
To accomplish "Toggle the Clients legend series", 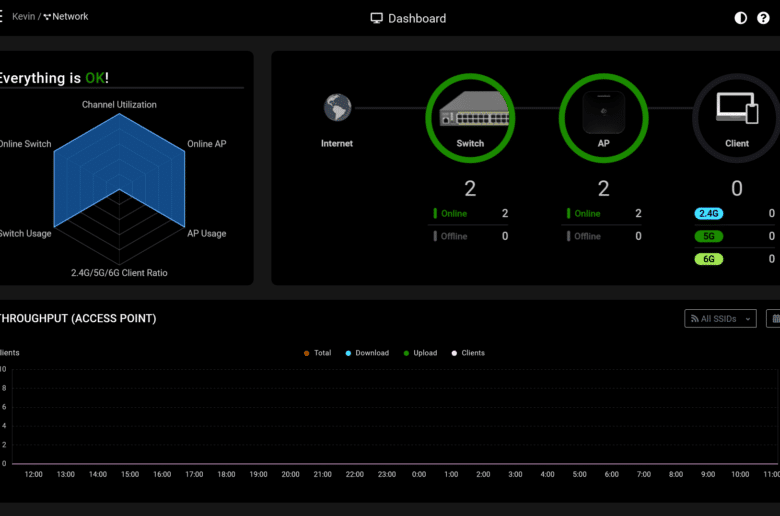I will (x=468, y=353).
